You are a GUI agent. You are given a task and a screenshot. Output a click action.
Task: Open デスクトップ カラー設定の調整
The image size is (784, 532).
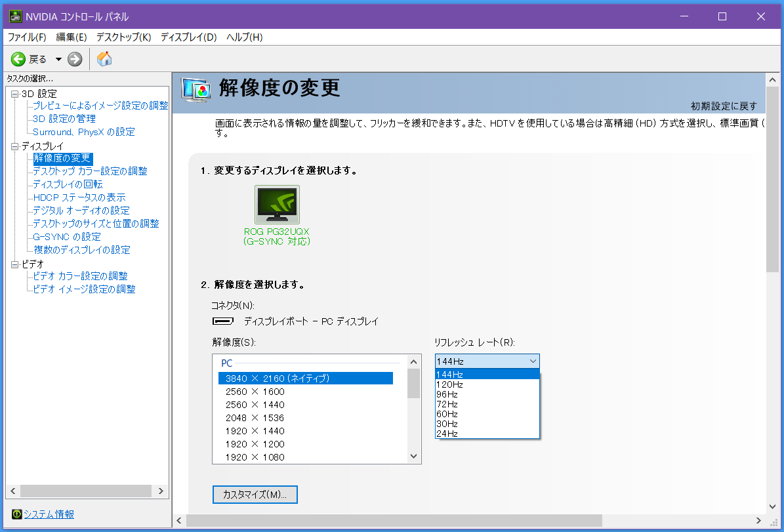pos(90,171)
